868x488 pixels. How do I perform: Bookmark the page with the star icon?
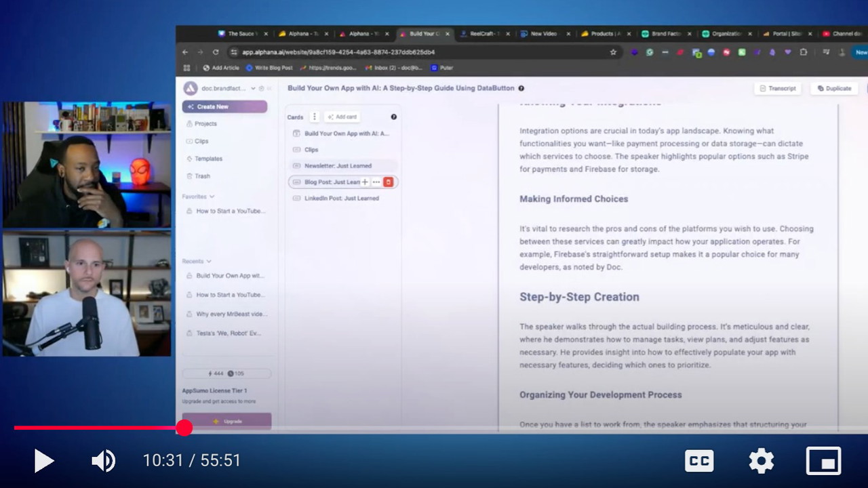(x=613, y=52)
